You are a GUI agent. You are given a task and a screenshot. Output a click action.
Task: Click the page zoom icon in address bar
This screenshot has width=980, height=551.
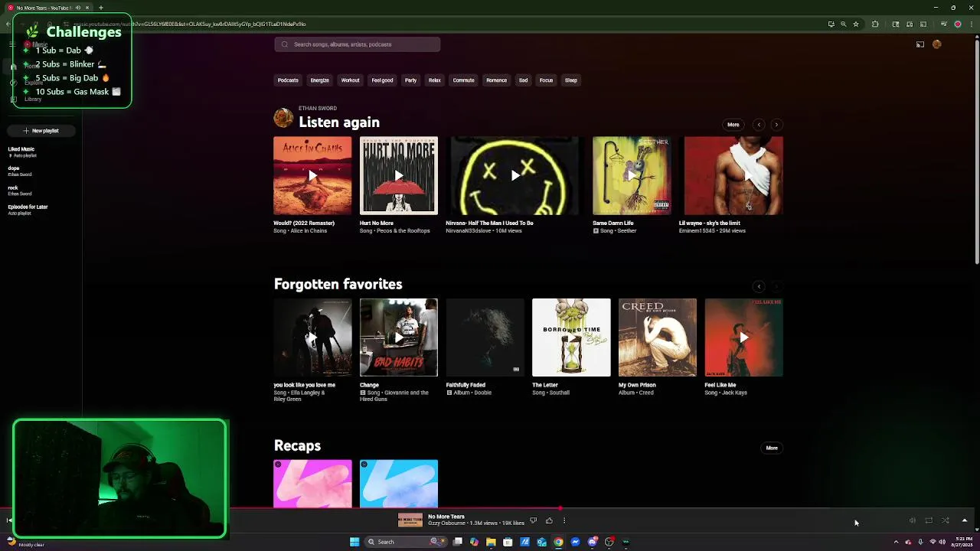tap(844, 24)
